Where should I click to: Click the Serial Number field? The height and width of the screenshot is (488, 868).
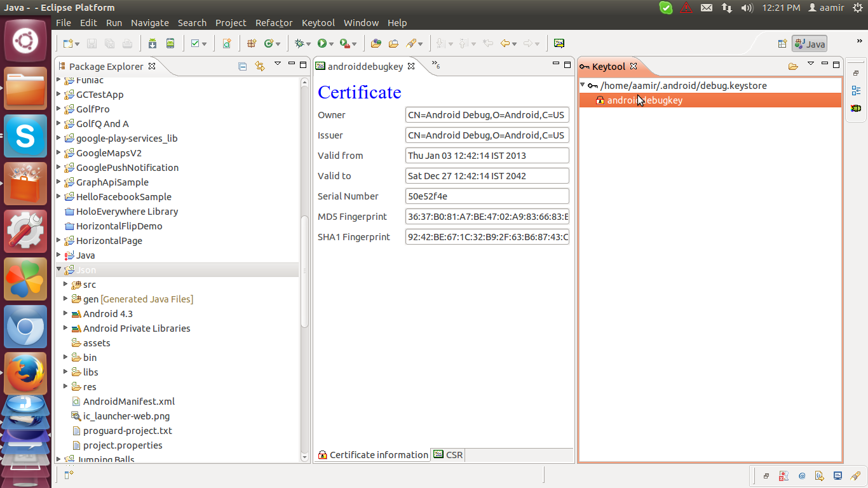coord(487,196)
